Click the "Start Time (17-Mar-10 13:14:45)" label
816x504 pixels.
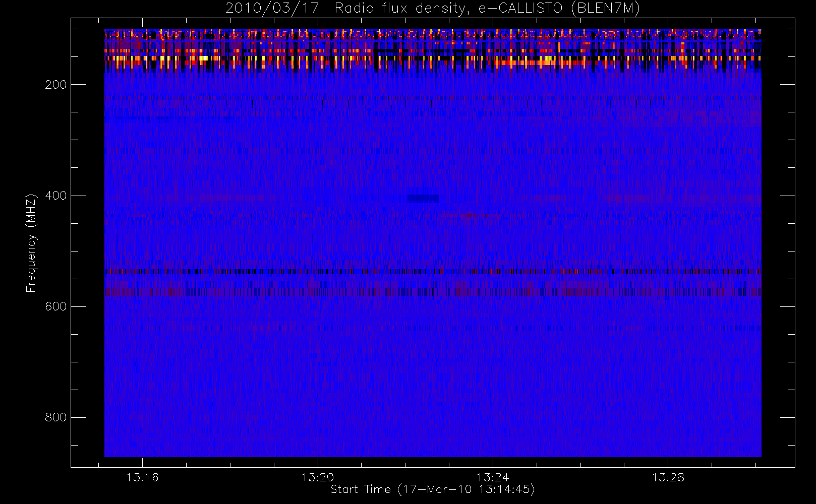click(432, 489)
